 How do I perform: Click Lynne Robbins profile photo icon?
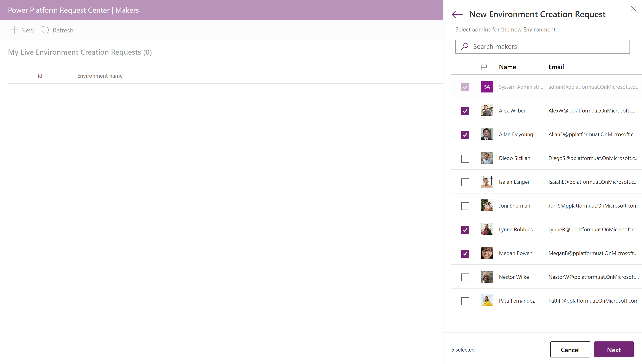click(x=487, y=229)
